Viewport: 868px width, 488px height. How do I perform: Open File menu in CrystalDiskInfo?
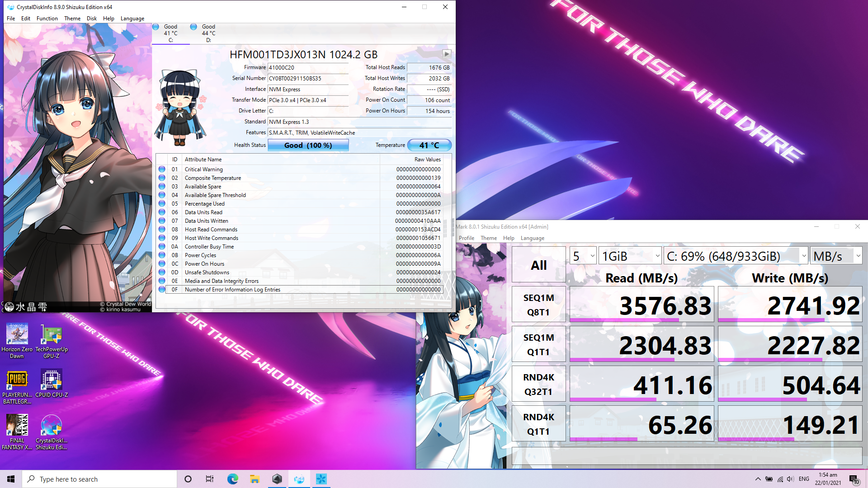[11, 19]
